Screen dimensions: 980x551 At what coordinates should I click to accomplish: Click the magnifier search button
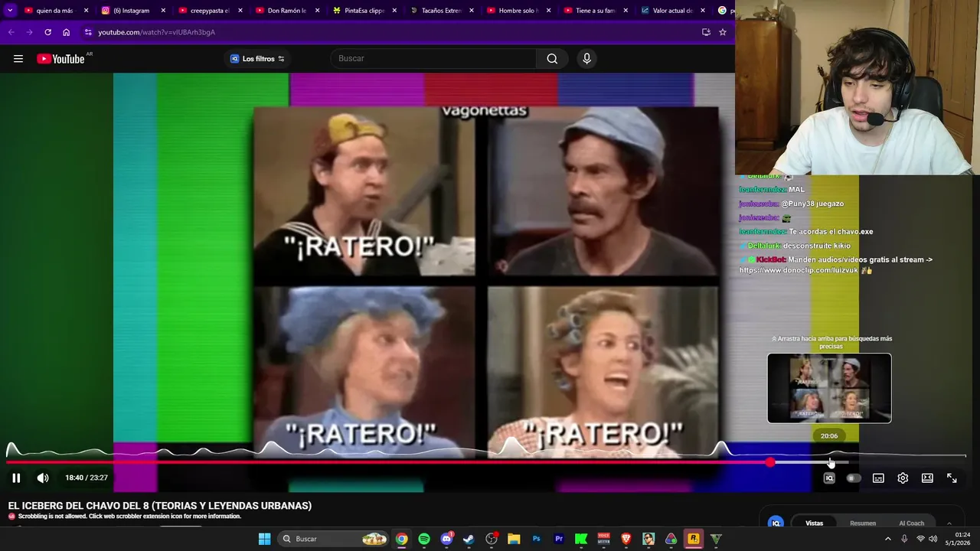[x=552, y=59]
